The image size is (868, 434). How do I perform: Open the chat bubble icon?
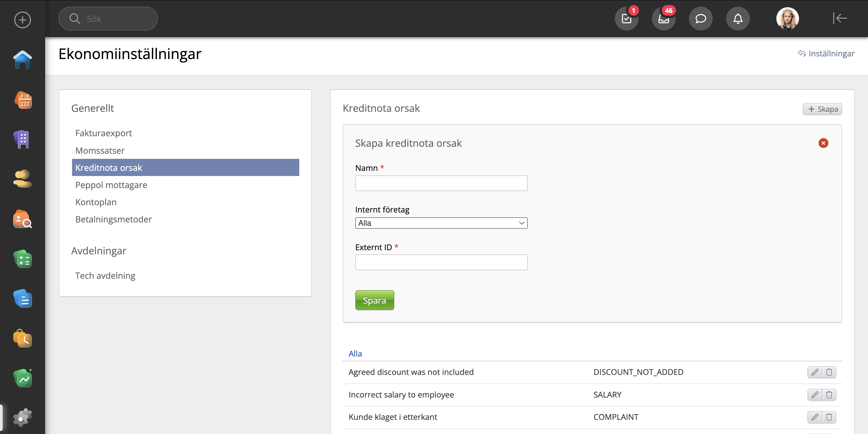pyautogui.click(x=700, y=18)
